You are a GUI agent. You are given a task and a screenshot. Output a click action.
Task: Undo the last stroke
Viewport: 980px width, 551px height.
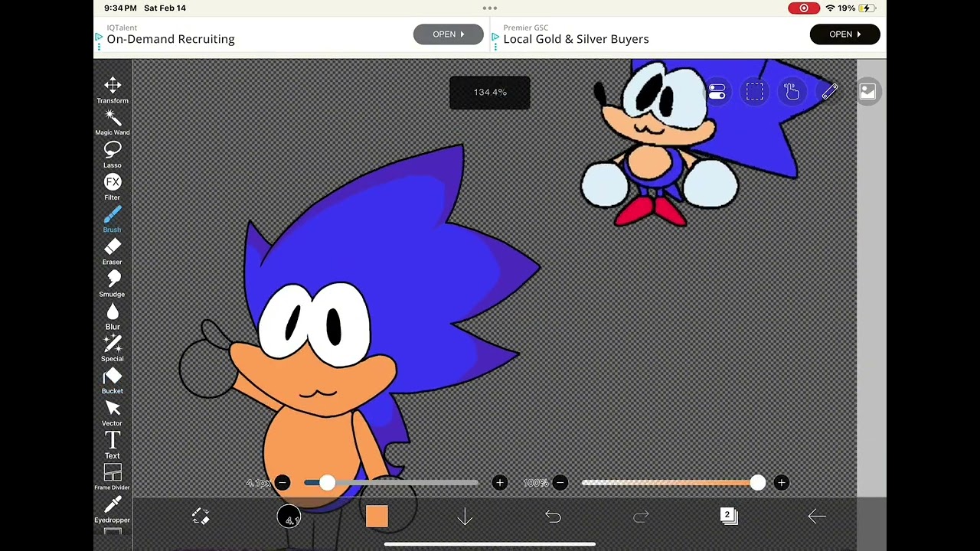(x=553, y=517)
